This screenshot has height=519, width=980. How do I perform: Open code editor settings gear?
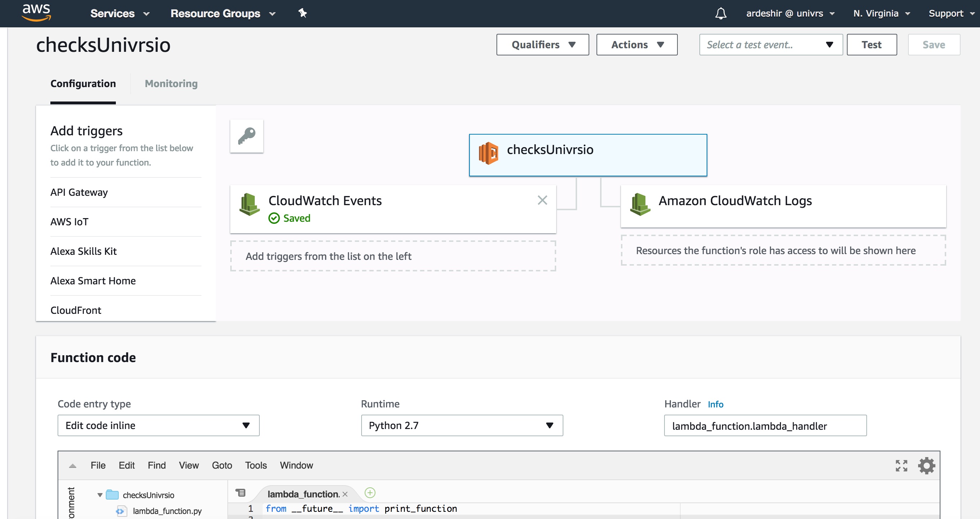pos(926,465)
